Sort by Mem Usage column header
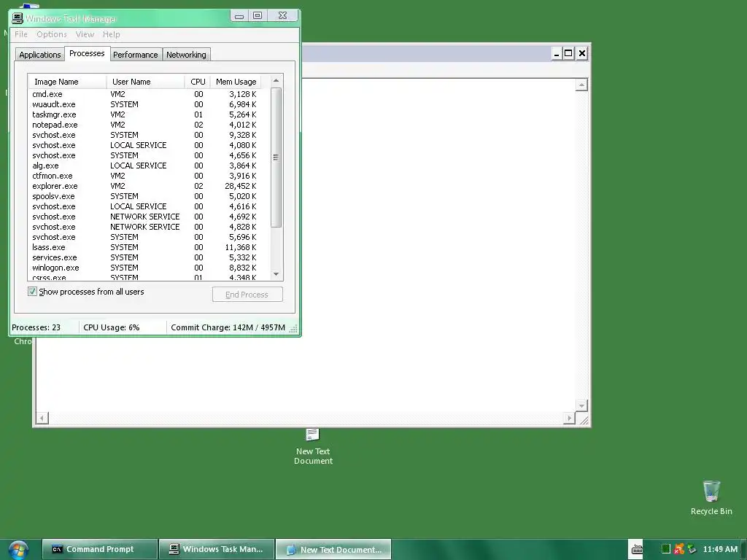This screenshot has height=560, width=747. [x=236, y=82]
